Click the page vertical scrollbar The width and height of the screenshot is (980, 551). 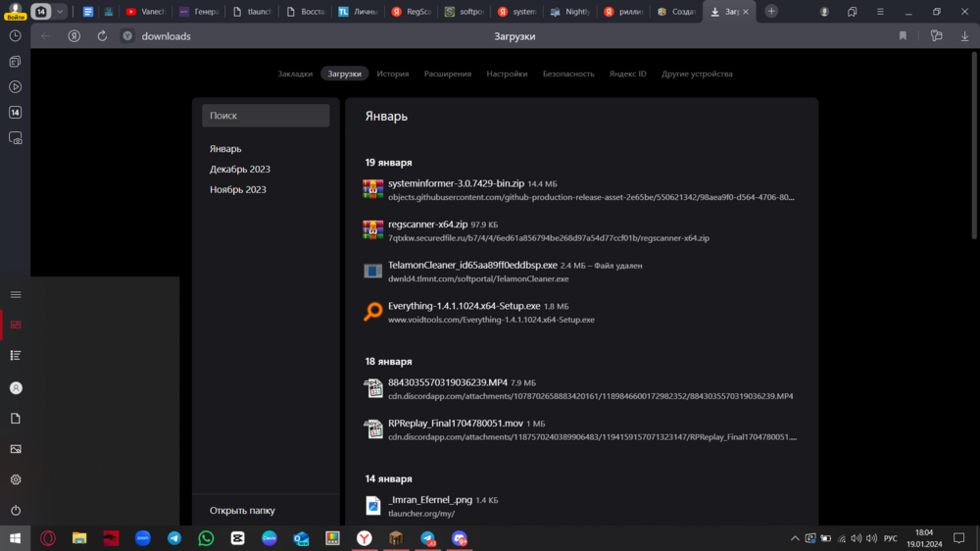coord(974,144)
